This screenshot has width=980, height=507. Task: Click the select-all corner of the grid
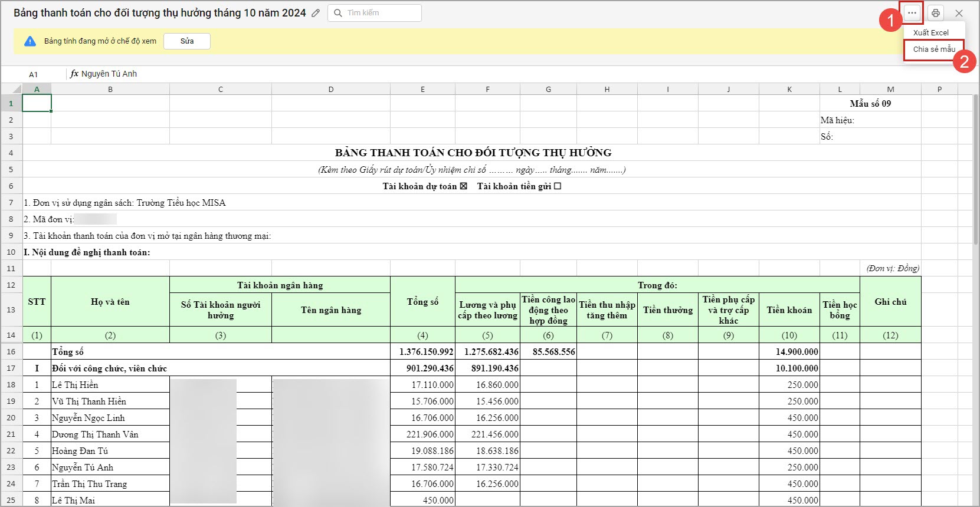point(11,89)
